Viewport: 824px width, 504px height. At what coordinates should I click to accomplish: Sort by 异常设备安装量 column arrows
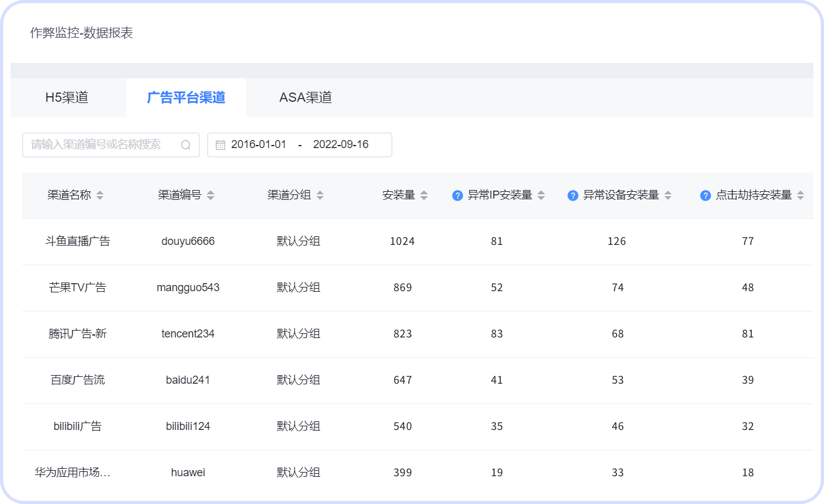668,196
